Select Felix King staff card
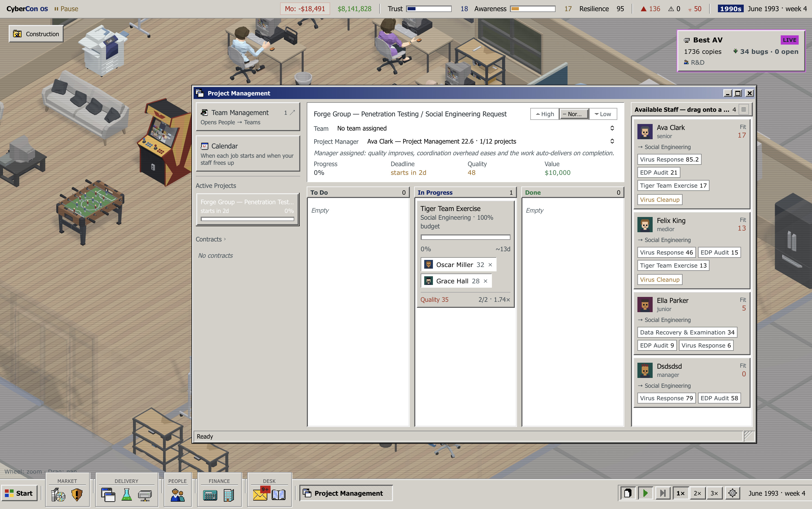Viewport: 812px width, 509px height. coord(692,250)
